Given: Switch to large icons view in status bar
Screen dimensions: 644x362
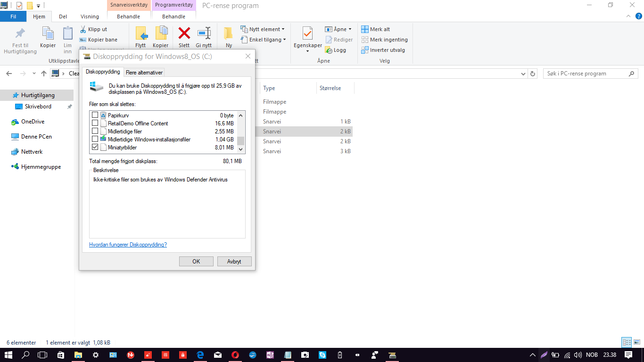Looking at the screenshot, I should pyautogui.click(x=636, y=343).
